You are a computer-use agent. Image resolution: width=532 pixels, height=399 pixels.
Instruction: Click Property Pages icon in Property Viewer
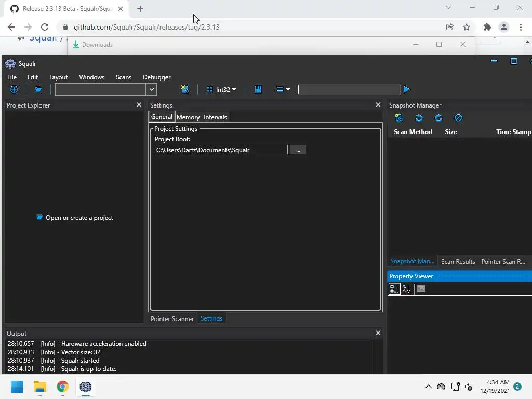421,289
